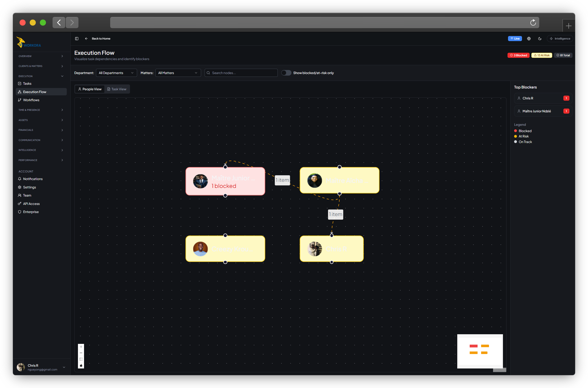This screenshot has height=388, width=588.
Task: Click the globe icon in the header
Action: [x=529, y=39]
